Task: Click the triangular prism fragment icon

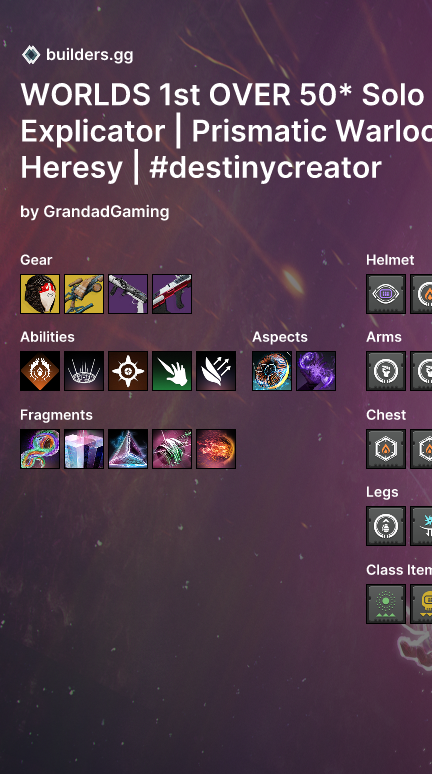Action: [128, 449]
